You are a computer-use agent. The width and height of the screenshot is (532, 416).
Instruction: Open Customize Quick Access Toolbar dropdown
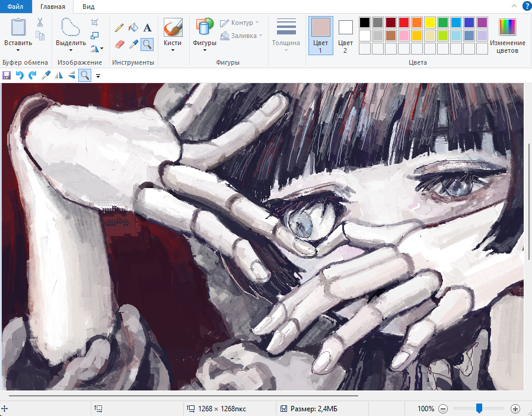tap(98, 76)
